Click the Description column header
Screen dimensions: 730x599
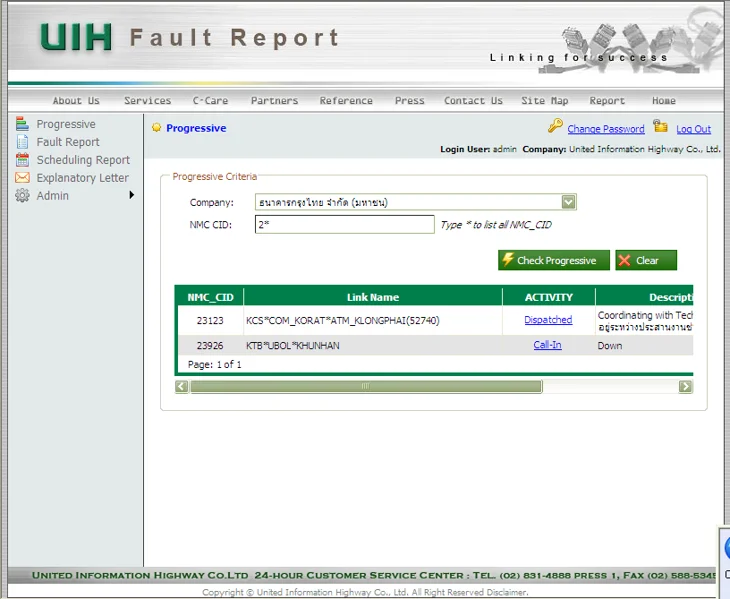pos(644,297)
